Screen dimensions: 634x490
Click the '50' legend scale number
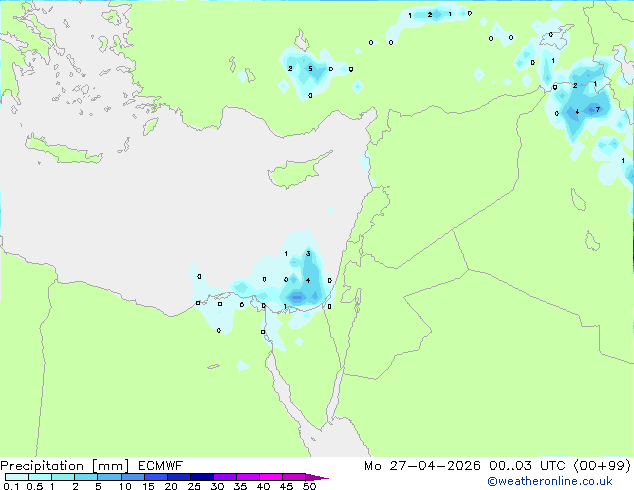point(309,486)
